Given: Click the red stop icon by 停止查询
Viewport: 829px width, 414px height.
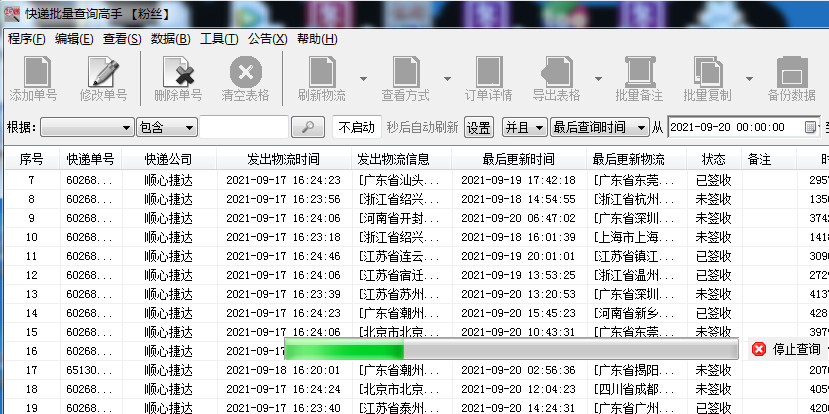Looking at the screenshot, I should coord(759,349).
